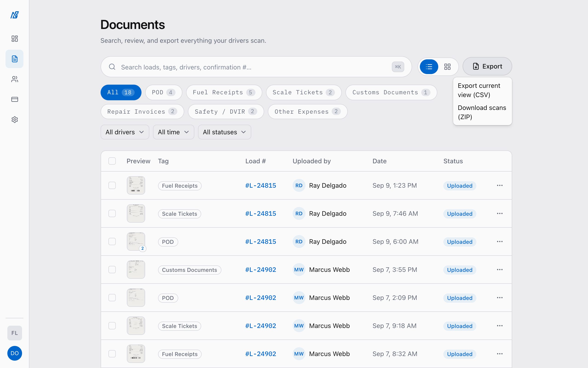The image size is (588, 368).
Task: Filter by Repair Invoices tag
Action: pyautogui.click(x=142, y=112)
